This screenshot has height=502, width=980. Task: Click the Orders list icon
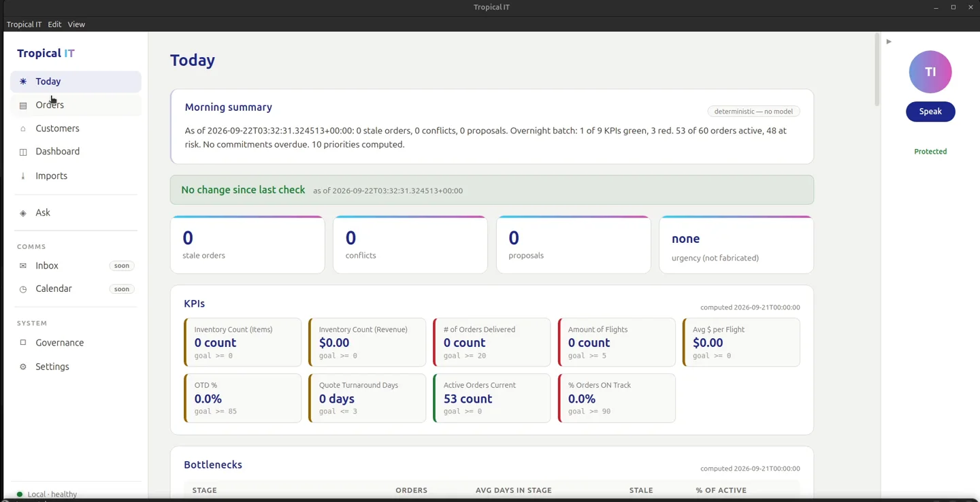click(x=23, y=105)
